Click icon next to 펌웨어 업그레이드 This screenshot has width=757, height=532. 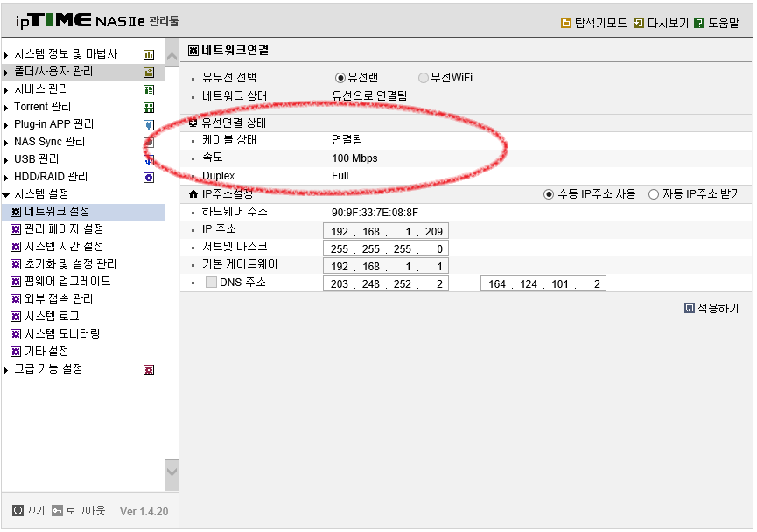pos(16,282)
